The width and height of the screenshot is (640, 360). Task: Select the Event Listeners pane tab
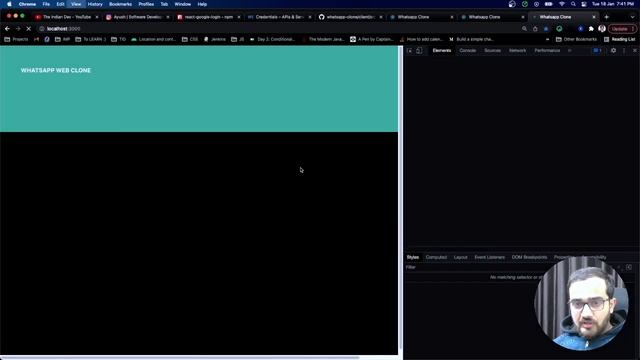pos(489,257)
